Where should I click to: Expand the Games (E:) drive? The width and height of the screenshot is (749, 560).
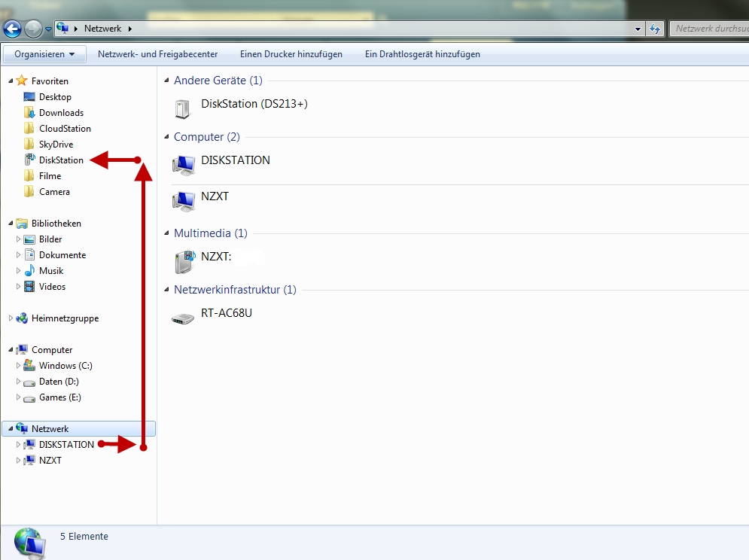(x=18, y=397)
